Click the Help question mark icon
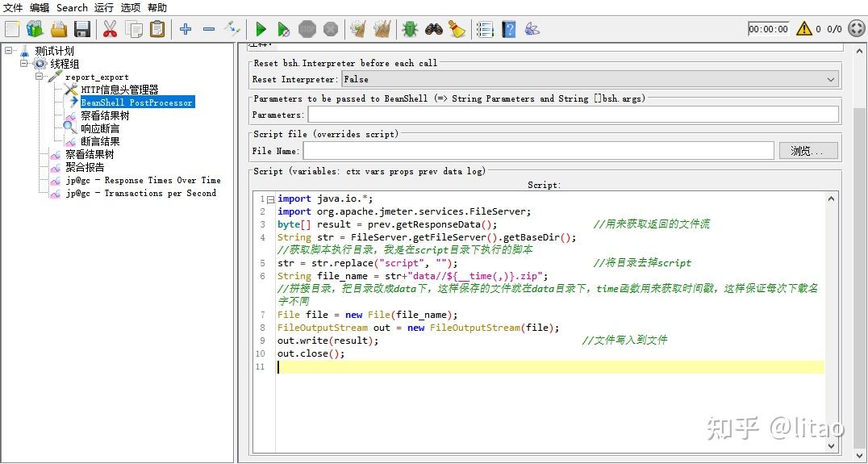This screenshot has height=464, width=868. point(509,29)
